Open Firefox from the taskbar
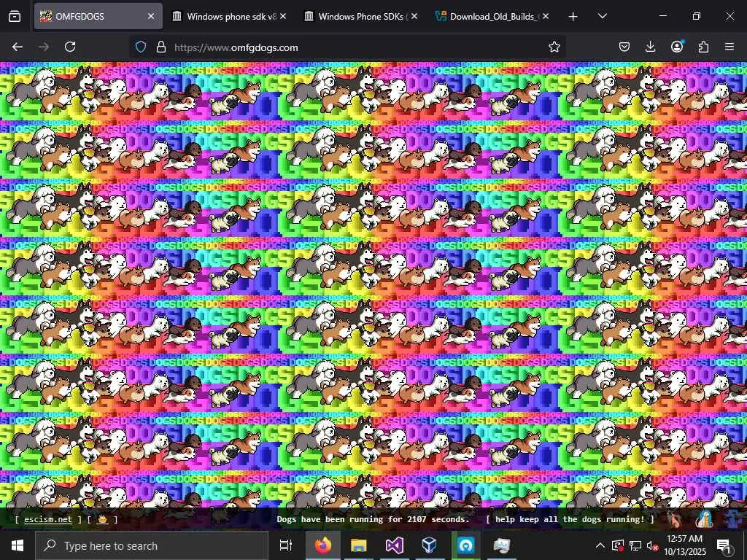 [323, 545]
